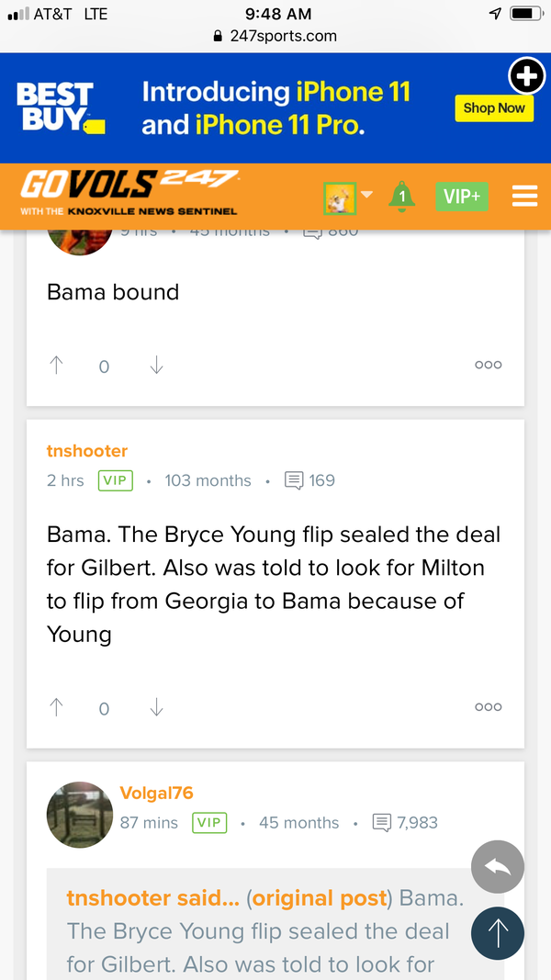The width and height of the screenshot is (551, 980).
Task: Expand the user avatar dropdown arrow
Action: (366, 195)
